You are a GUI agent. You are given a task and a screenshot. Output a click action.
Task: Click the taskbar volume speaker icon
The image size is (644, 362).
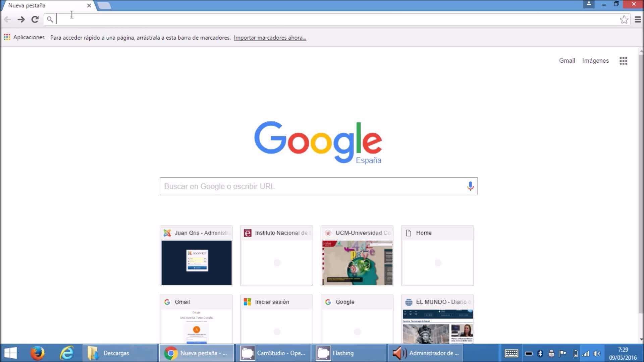click(x=597, y=354)
